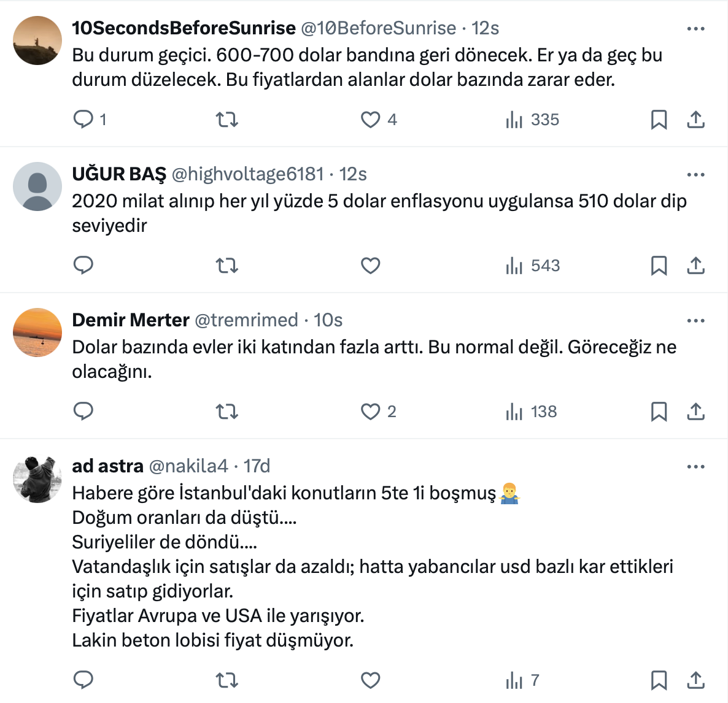728x703 pixels.
Task: Open more menu on UĞUR BAŞ tweet
Action: pos(695,175)
